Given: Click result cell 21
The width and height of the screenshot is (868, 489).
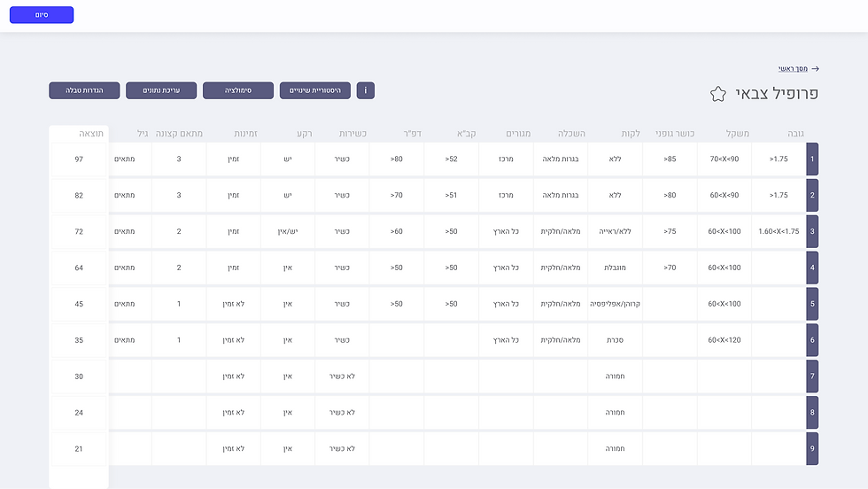Looking at the screenshot, I should tap(79, 448).
